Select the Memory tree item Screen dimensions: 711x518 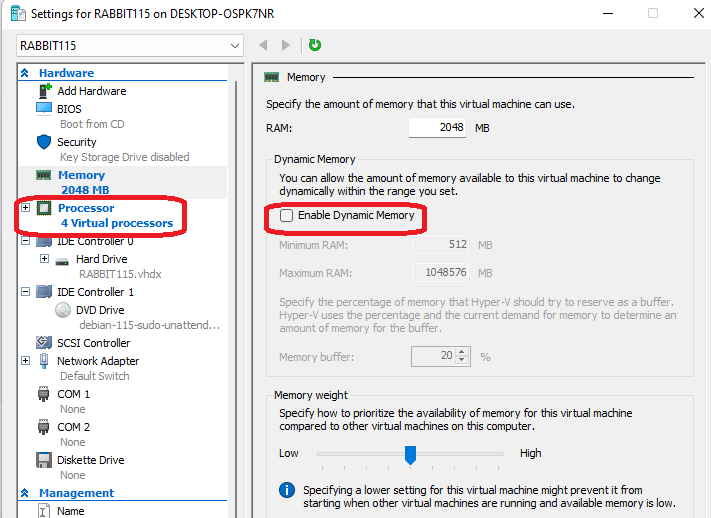(x=81, y=175)
